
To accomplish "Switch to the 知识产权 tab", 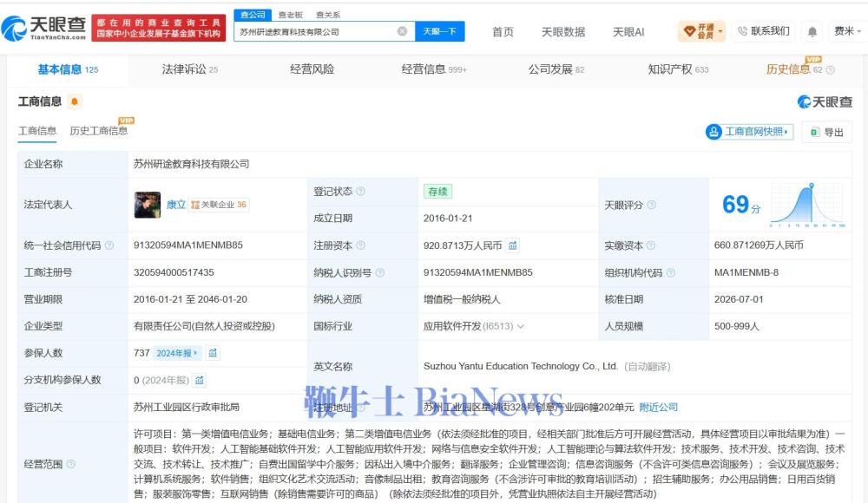I will tap(678, 69).
